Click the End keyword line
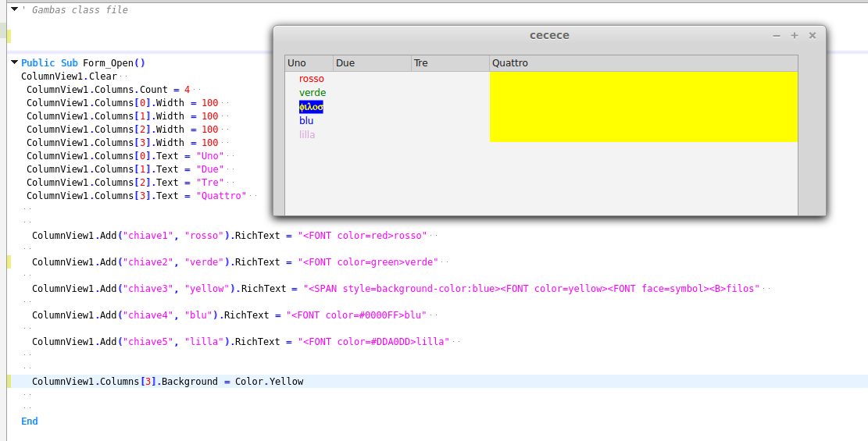The height and width of the screenshot is (441, 868). point(30,421)
